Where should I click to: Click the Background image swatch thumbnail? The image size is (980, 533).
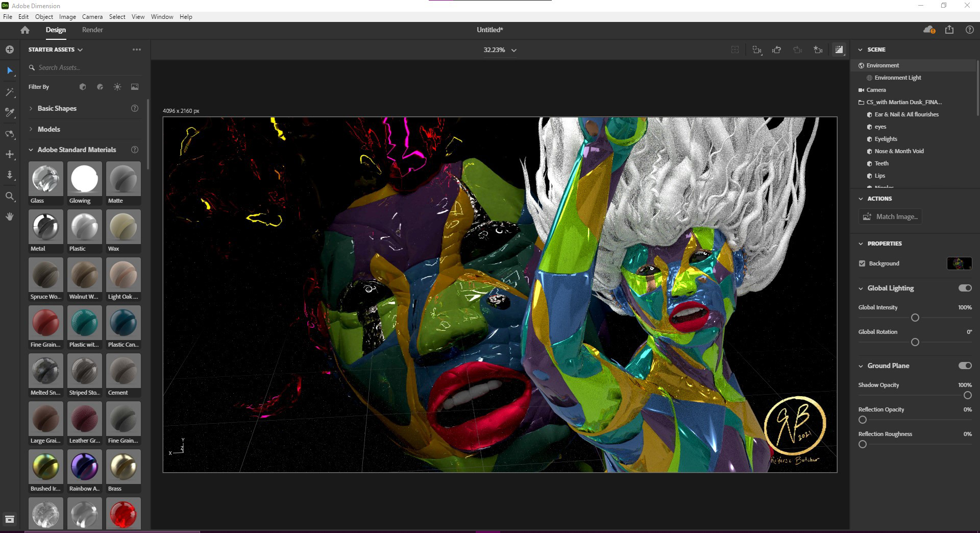[x=959, y=263]
